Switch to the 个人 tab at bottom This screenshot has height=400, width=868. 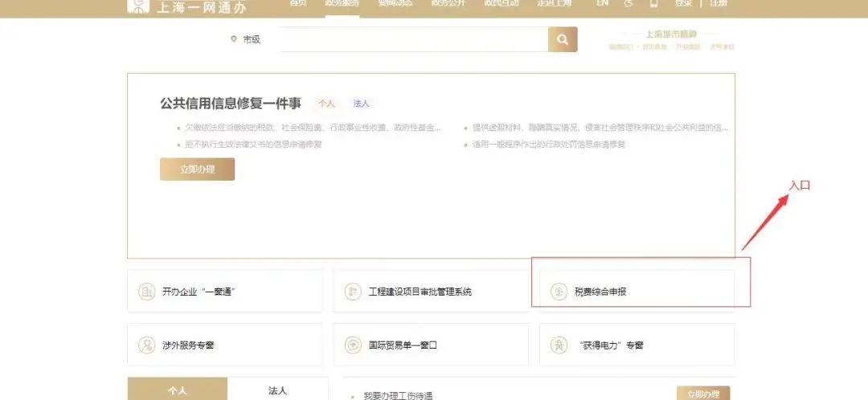click(178, 390)
